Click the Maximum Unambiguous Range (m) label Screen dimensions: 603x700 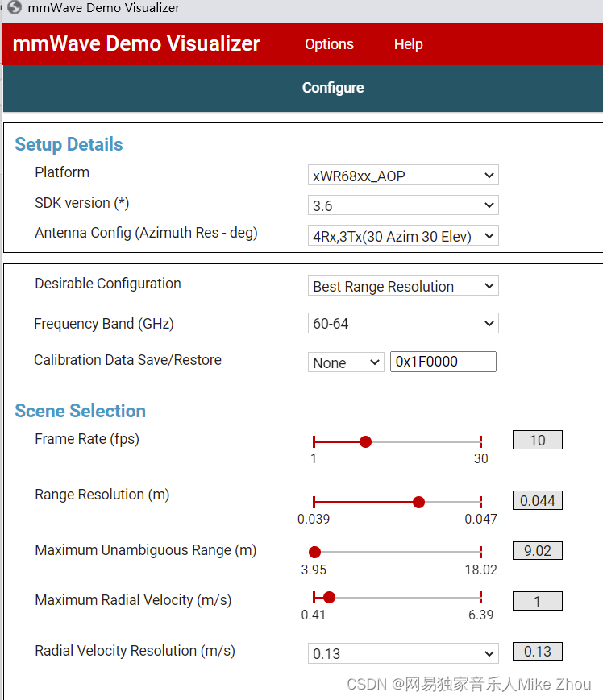pyautogui.click(x=146, y=550)
